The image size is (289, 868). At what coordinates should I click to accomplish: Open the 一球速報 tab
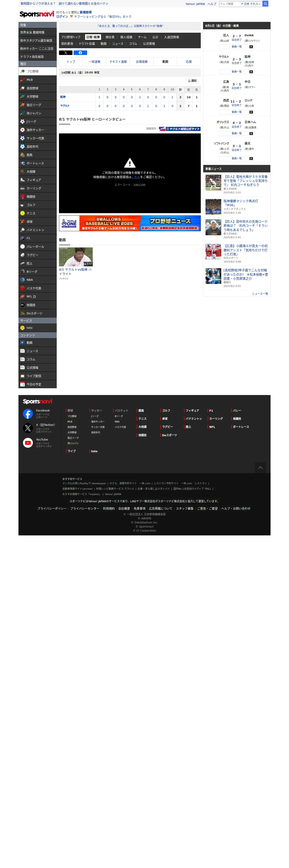tap(95, 62)
